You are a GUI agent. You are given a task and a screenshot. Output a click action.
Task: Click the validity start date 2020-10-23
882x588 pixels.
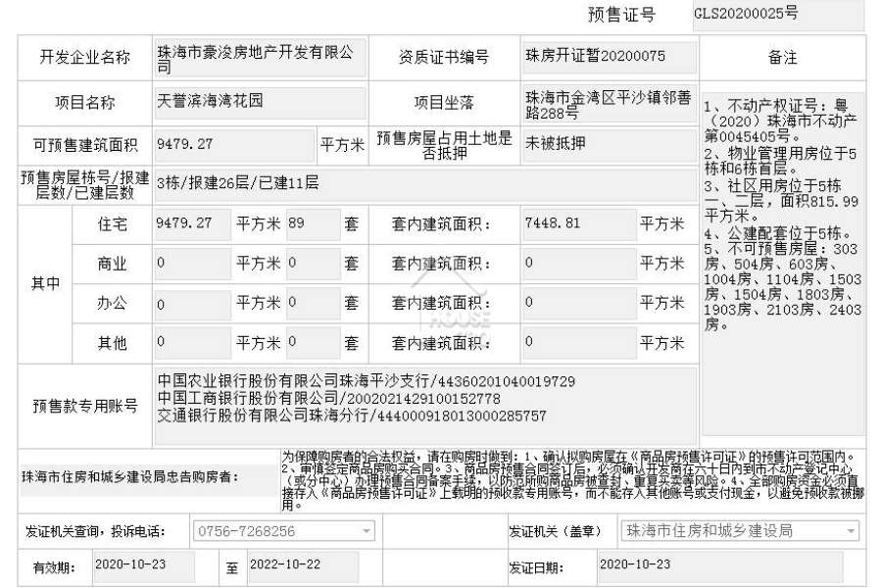click(143, 566)
